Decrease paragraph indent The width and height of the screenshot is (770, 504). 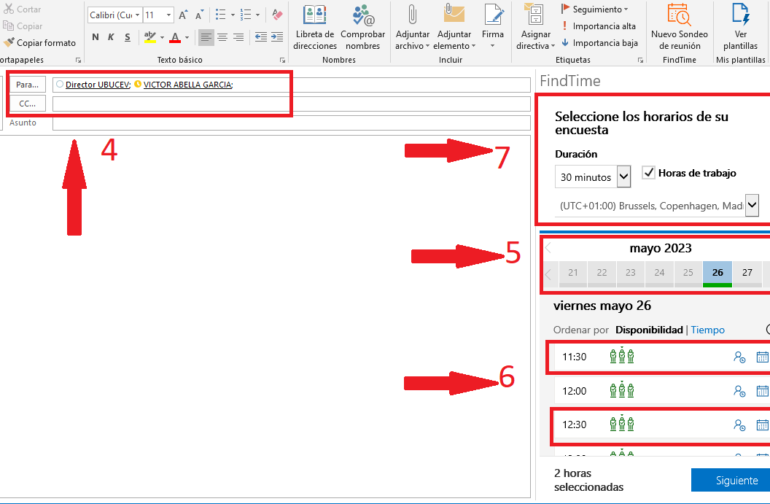(x=261, y=37)
